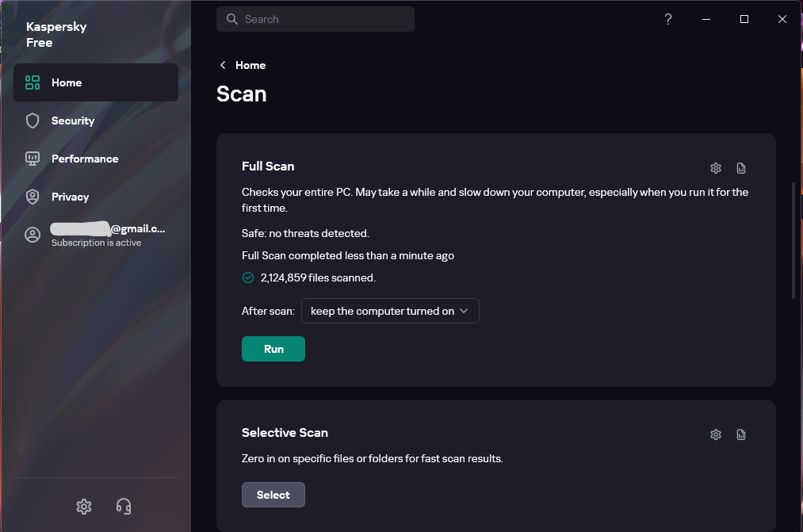Close the Kaspersky window

782,19
